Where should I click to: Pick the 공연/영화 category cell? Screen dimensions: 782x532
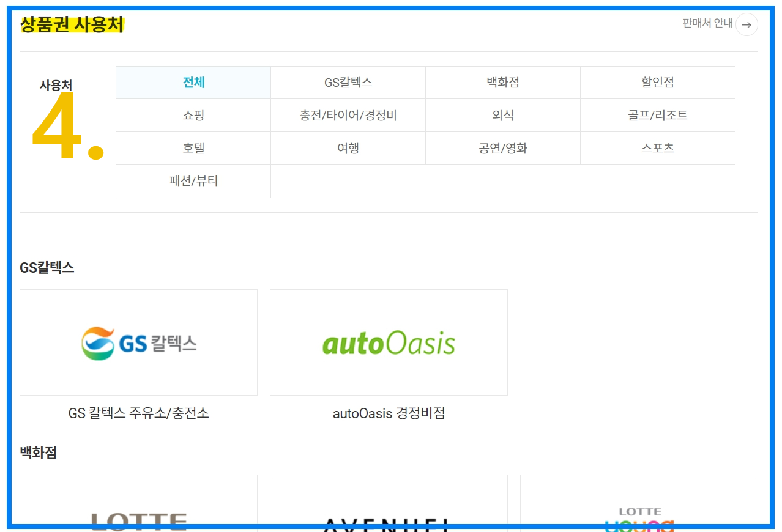point(502,148)
